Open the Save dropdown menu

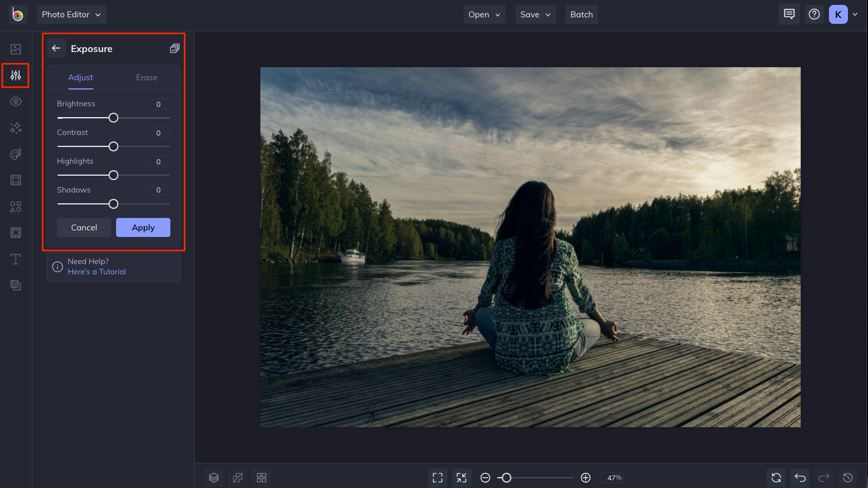tap(535, 15)
